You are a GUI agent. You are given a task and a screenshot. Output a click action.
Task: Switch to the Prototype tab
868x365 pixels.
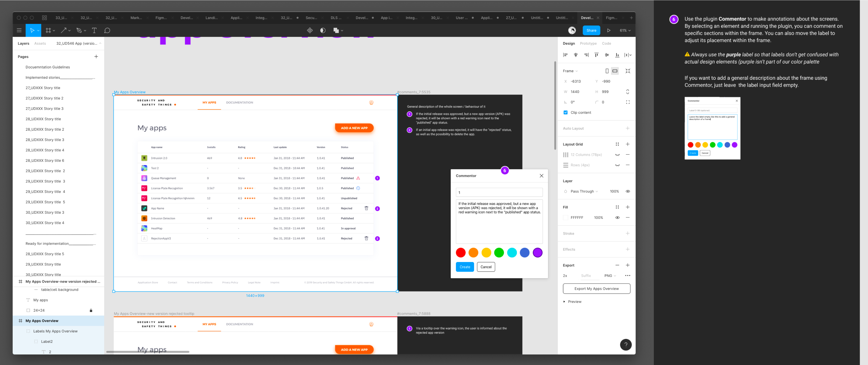(x=588, y=43)
